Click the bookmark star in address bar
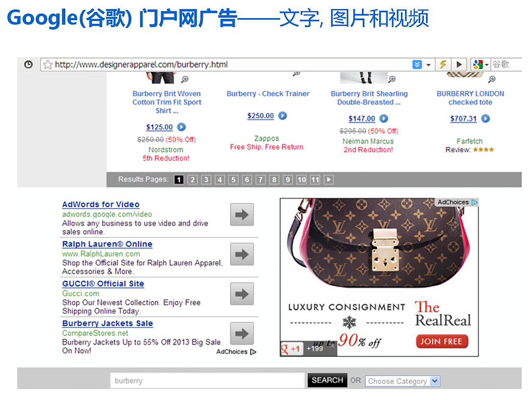Image resolution: width=532 pixels, height=400 pixels. [48, 64]
